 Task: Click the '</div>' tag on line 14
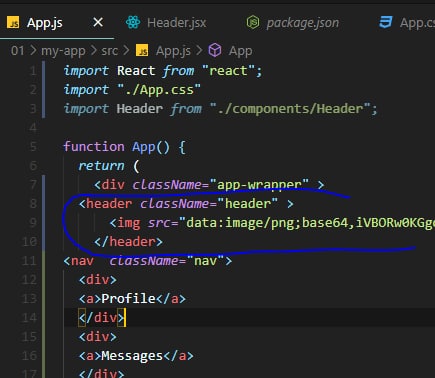102,318
